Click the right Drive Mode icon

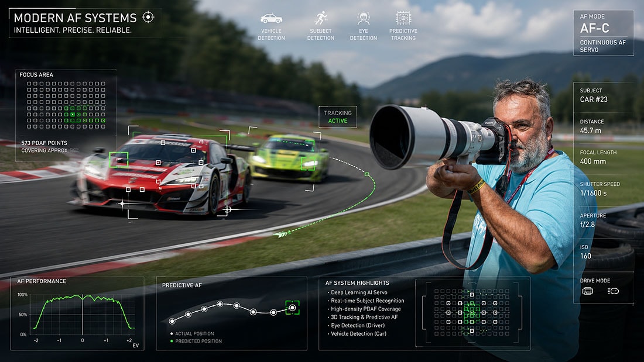613,291
